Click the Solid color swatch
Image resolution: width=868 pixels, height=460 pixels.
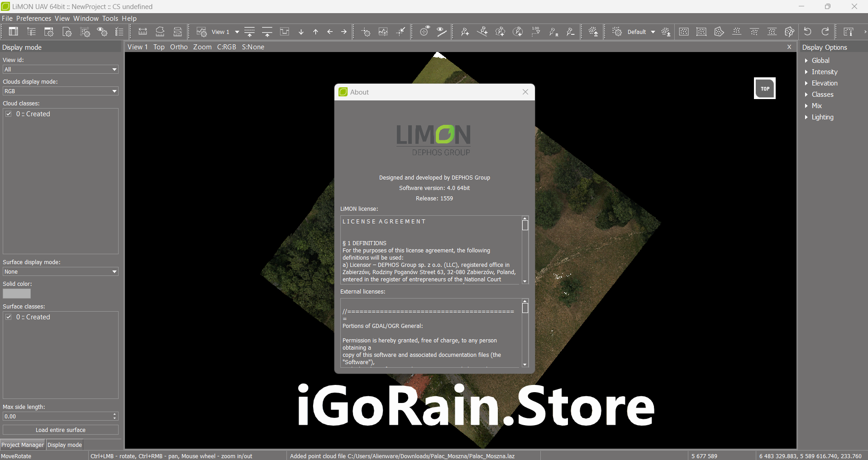pyautogui.click(x=17, y=294)
